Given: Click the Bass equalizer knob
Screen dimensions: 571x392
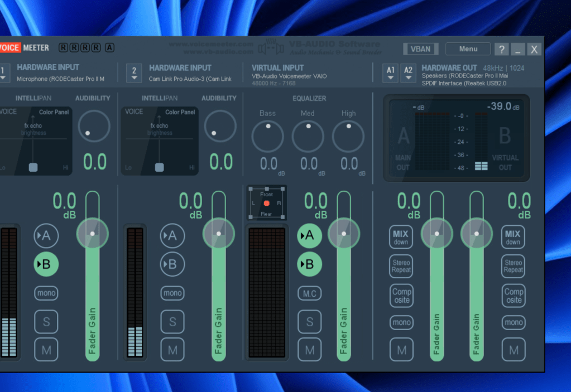Looking at the screenshot, I should click(x=268, y=137).
